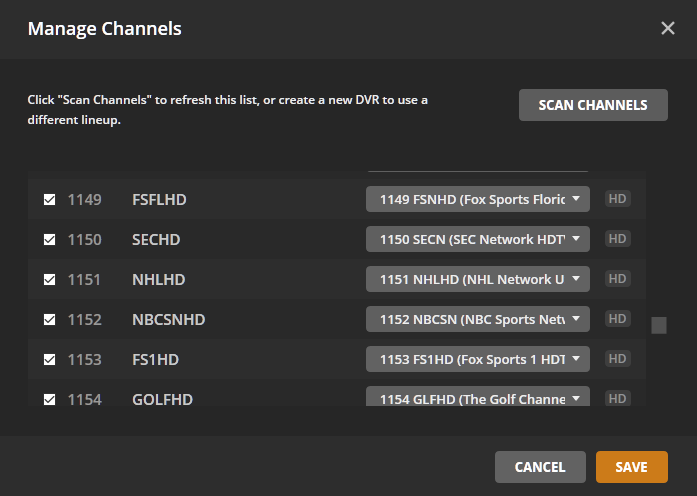
Task: Click the HD badge for NBCSNHD
Action: [617, 319]
